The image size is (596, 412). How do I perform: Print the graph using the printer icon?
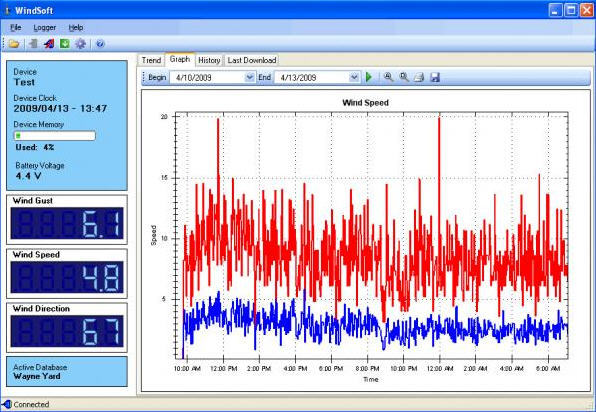[419, 78]
